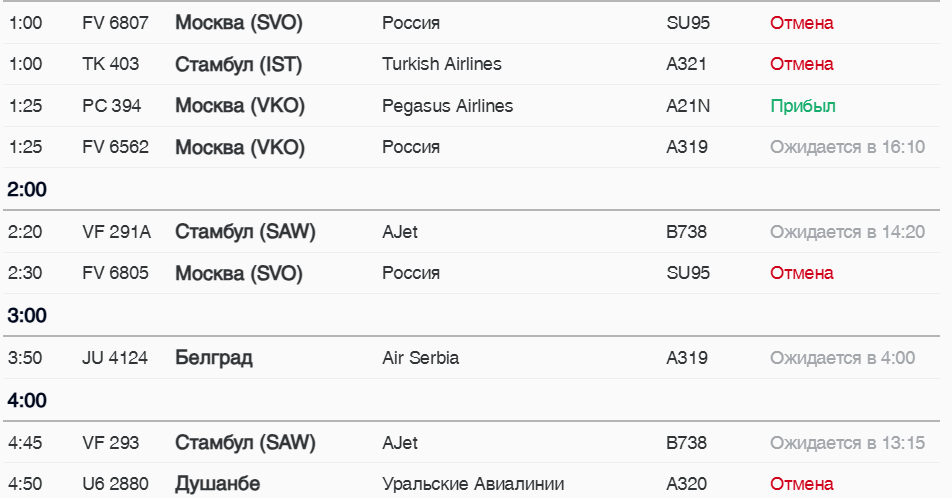Click status Ожидается в 16:10
Screen dimensions: 952x498
point(847,147)
